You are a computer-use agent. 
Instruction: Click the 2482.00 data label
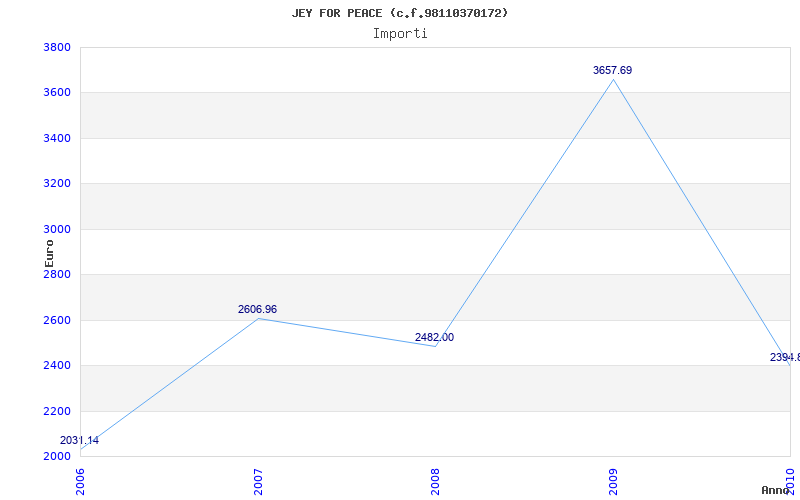pyautogui.click(x=434, y=337)
